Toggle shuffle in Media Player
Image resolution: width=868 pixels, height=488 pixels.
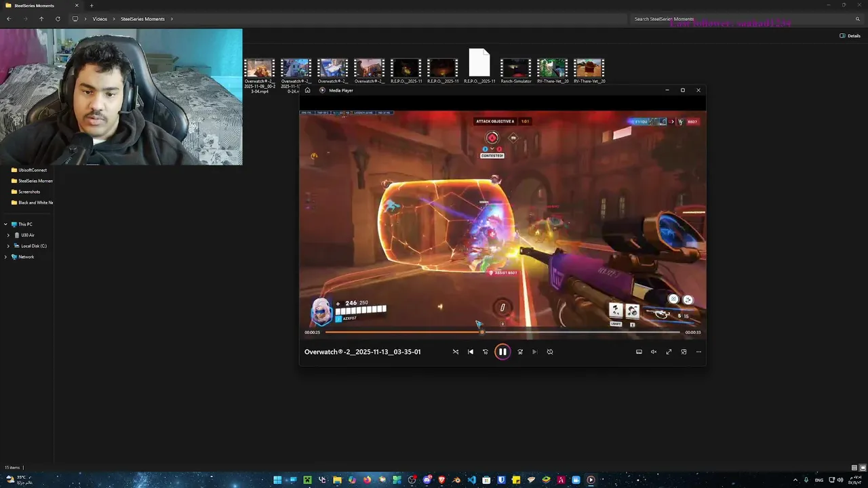click(x=456, y=352)
